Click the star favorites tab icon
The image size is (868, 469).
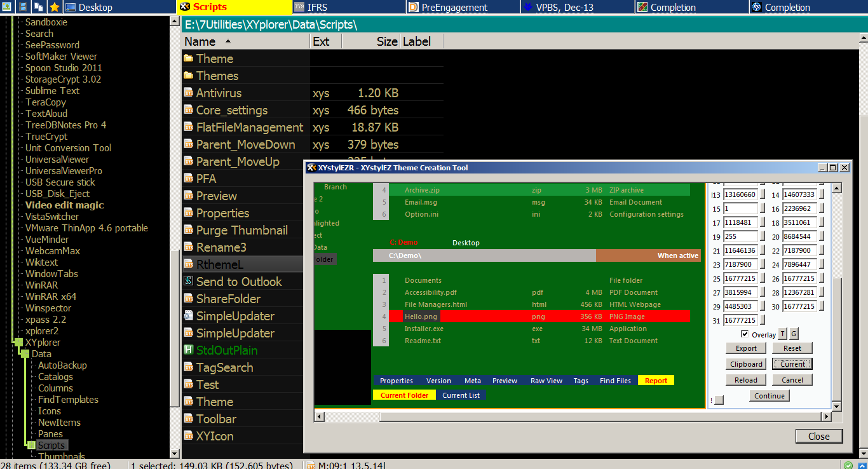pyautogui.click(x=55, y=7)
